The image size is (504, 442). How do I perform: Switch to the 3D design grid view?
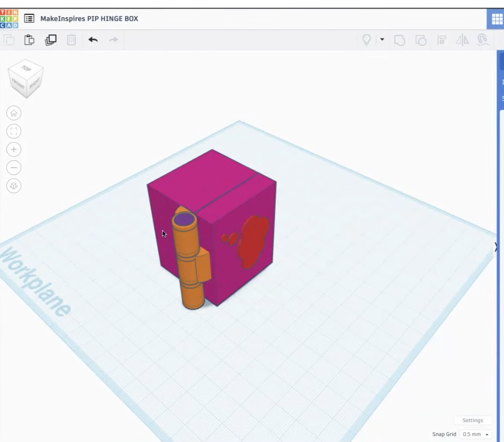click(x=497, y=19)
